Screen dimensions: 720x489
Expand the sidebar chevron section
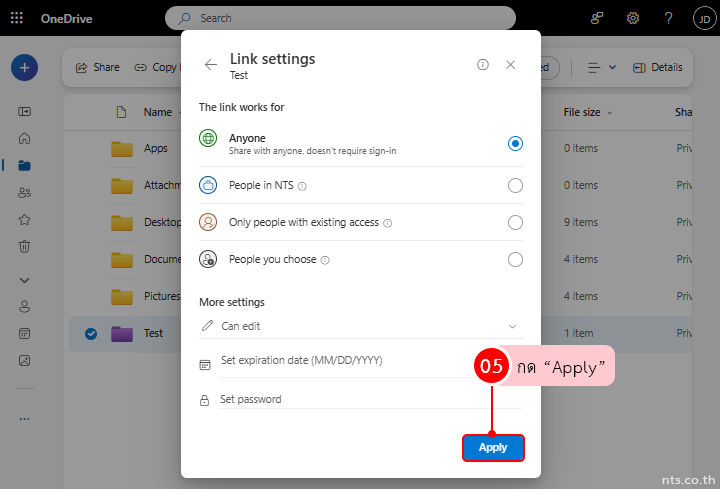pos(24,280)
